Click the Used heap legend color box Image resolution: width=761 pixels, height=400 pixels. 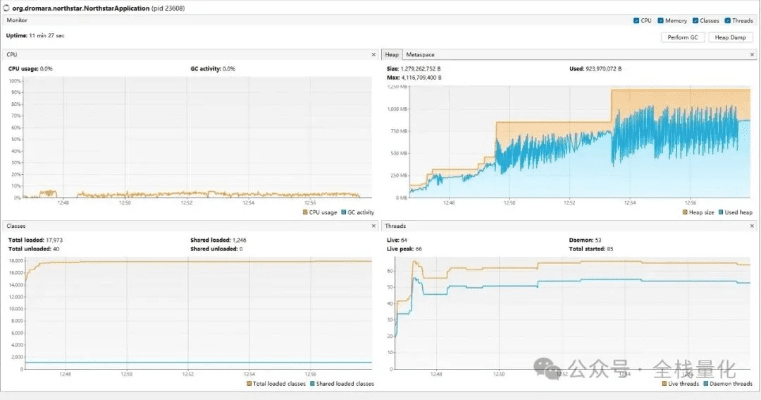tap(721, 212)
